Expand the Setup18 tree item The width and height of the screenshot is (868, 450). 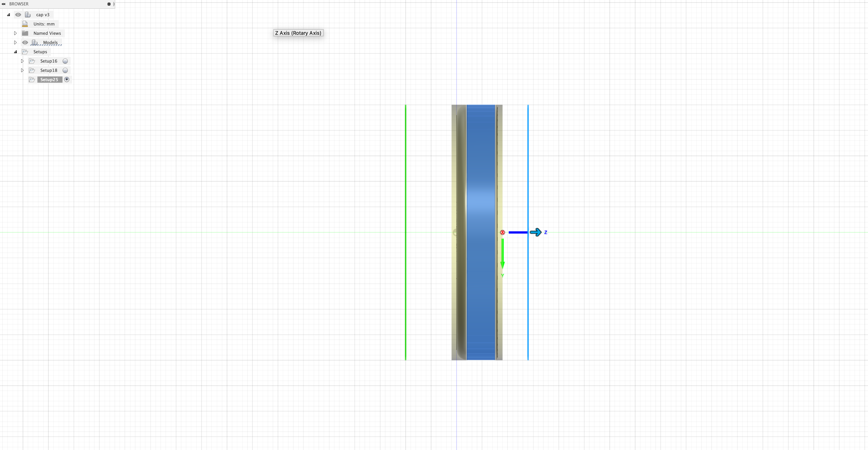pos(22,70)
